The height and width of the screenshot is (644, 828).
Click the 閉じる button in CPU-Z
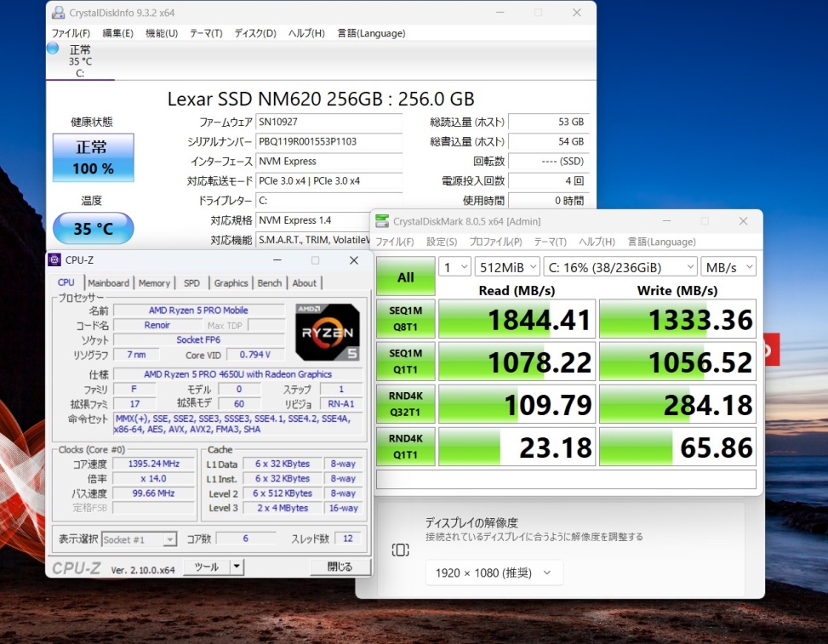coord(340,567)
